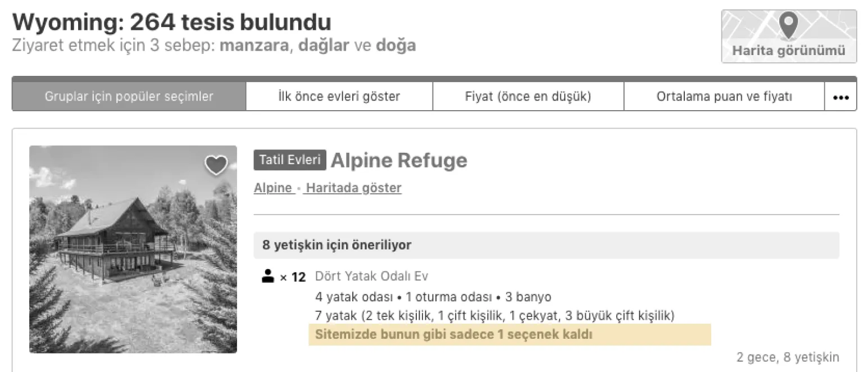Screen dimensions: 868x372
Task: Click the 2 gece, 8 yetişkin text
Action: click(787, 357)
